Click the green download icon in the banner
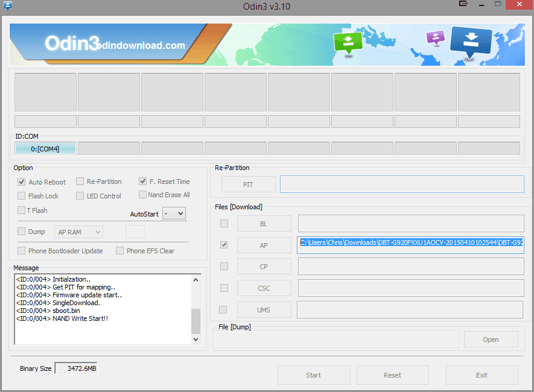Screen dimensions: 534x392 (x=348, y=42)
